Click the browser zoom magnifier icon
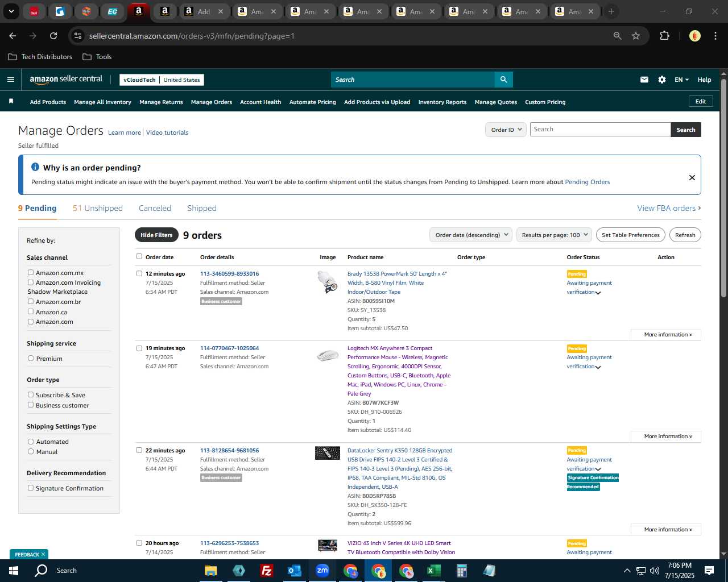The image size is (728, 582). (618, 36)
